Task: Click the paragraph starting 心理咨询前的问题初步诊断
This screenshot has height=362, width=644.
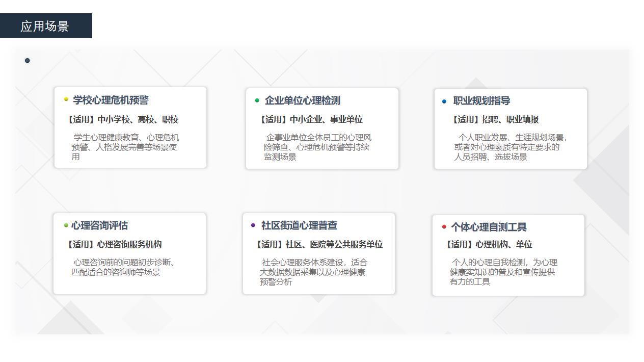Action: 123,267
